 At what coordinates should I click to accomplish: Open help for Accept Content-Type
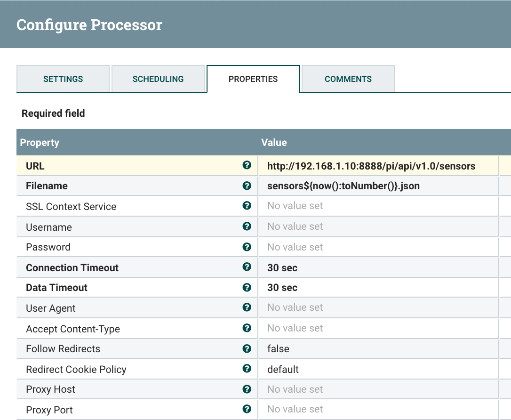coord(247,328)
